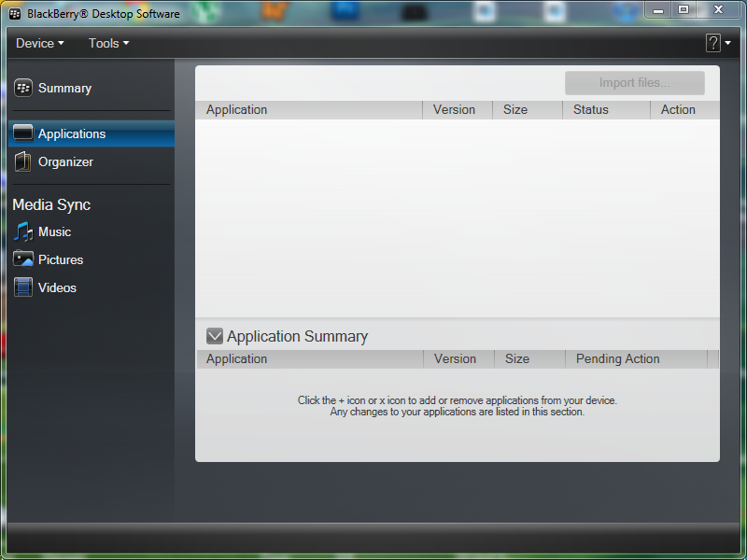This screenshot has height=560, width=747.
Task: Click the Videos film strip icon
Action: point(22,287)
